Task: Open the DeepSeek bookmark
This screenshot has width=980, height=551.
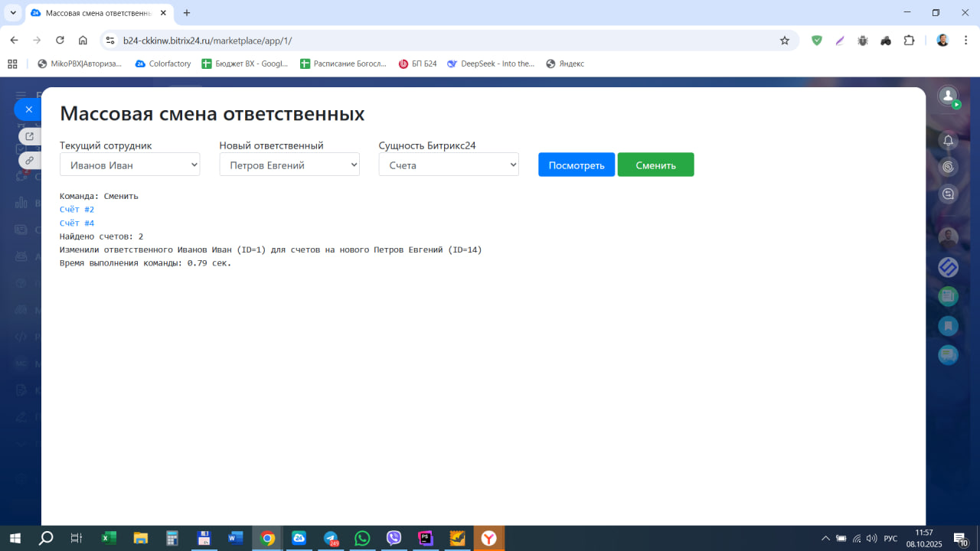Action: (x=491, y=64)
